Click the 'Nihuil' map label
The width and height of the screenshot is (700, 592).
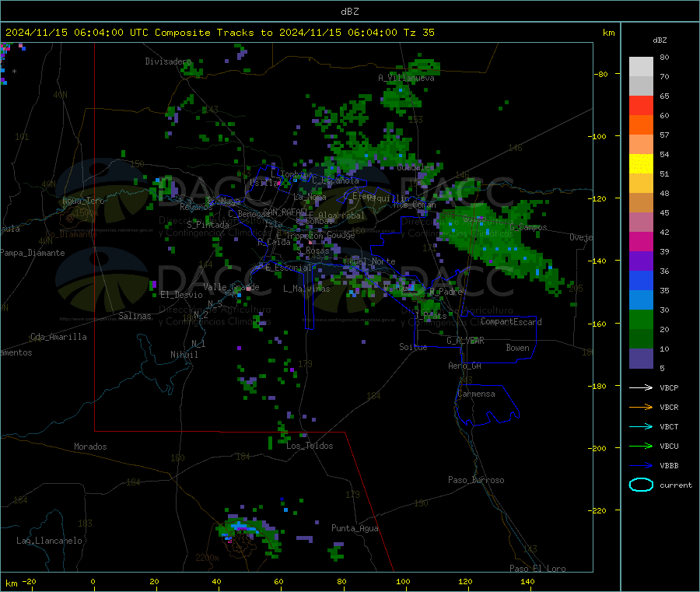coord(184,355)
